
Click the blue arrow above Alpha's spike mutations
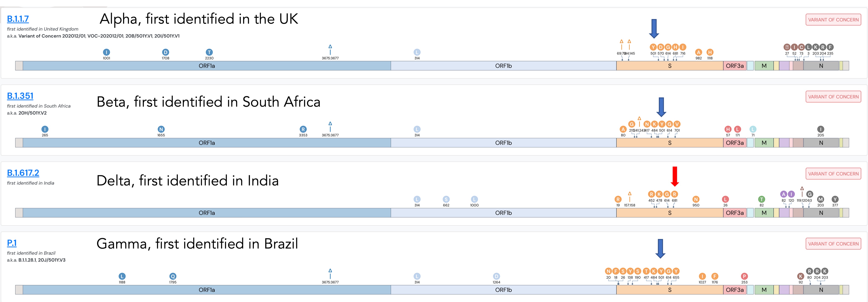tap(654, 29)
